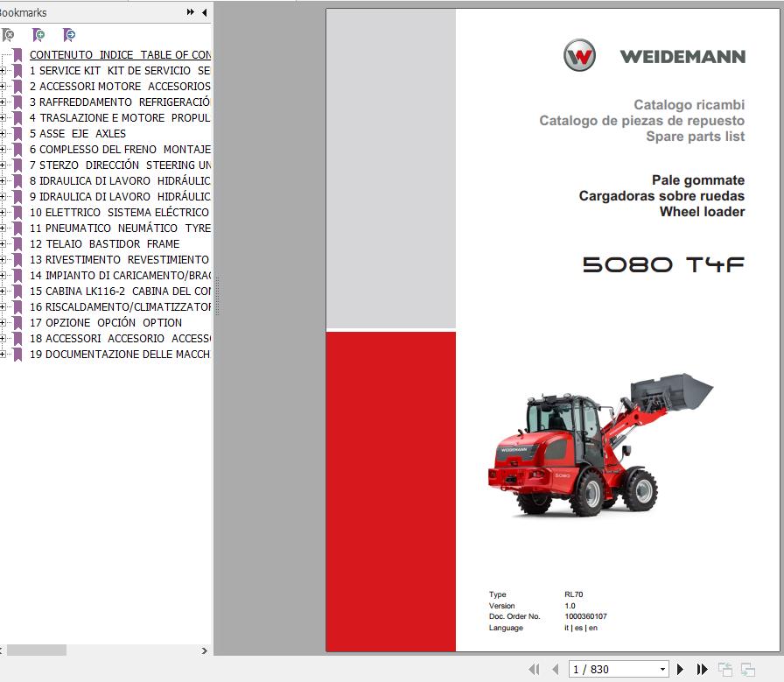Open the page number dropdown arrow
Screen dimensions: 784x682
[x=662, y=669]
